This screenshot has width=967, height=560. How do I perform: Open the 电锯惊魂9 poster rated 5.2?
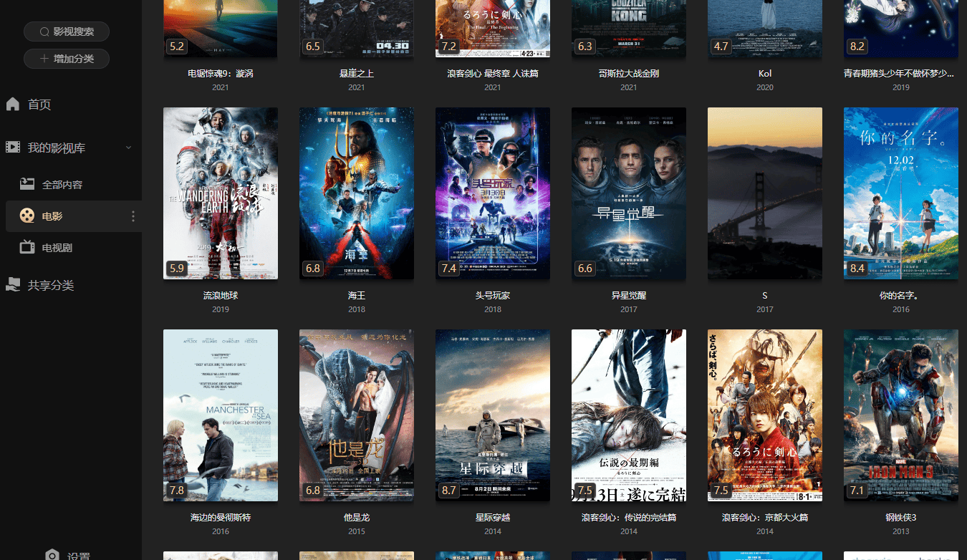221,29
